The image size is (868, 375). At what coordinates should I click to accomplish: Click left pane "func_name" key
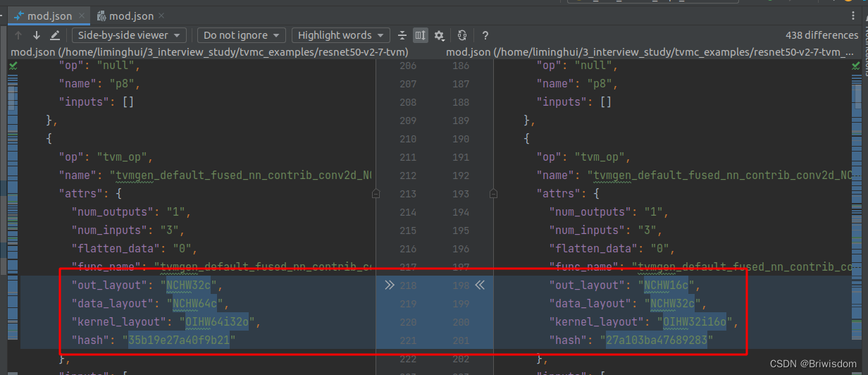108,266
